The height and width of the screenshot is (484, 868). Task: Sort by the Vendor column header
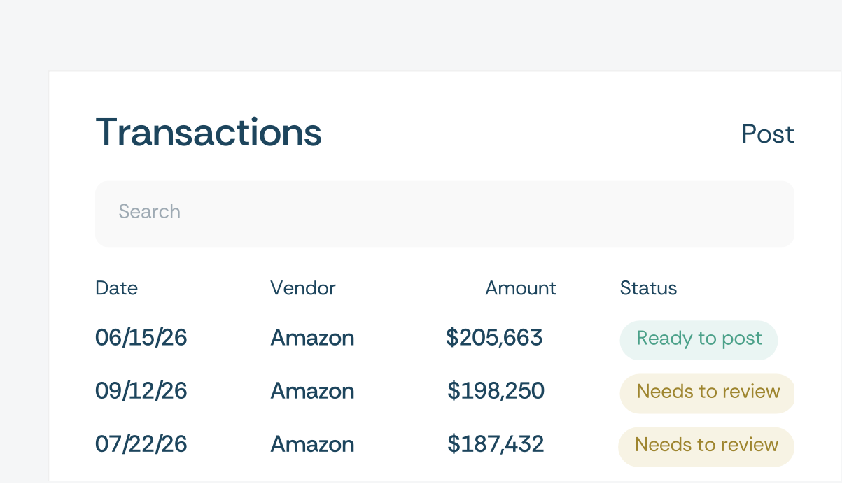303,288
